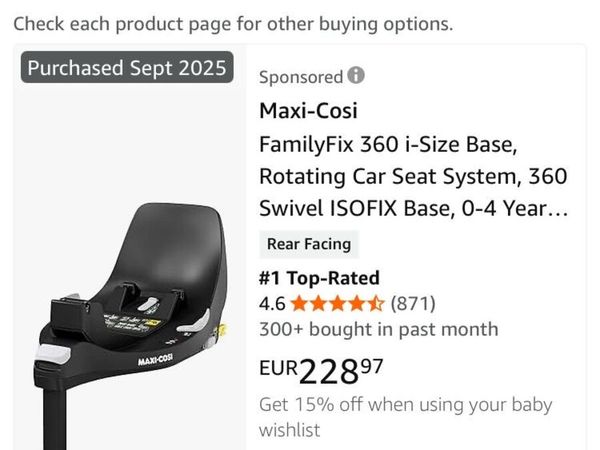Click the info icon beside Sponsored
This screenshot has height=450, width=600.
pyautogui.click(x=356, y=76)
